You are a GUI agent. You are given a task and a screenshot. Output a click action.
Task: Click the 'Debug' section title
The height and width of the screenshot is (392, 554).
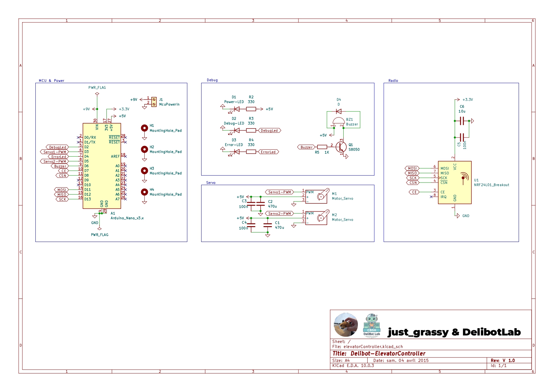[x=212, y=80]
